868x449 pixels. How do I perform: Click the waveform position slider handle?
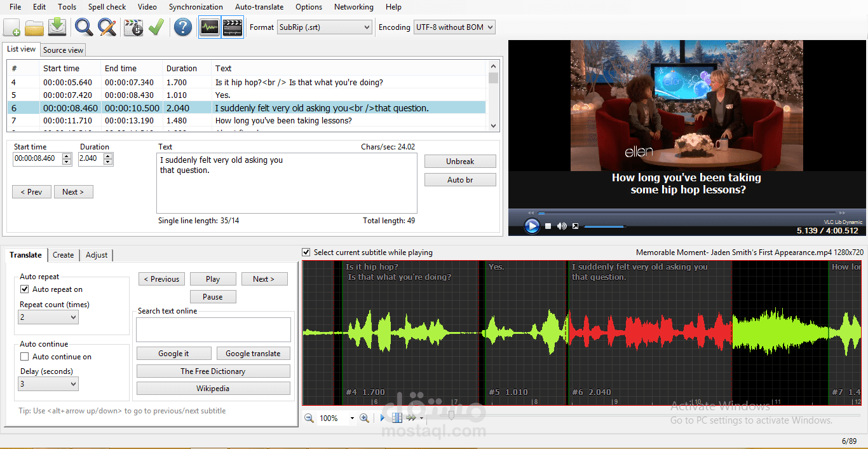(x=451, y=415)
